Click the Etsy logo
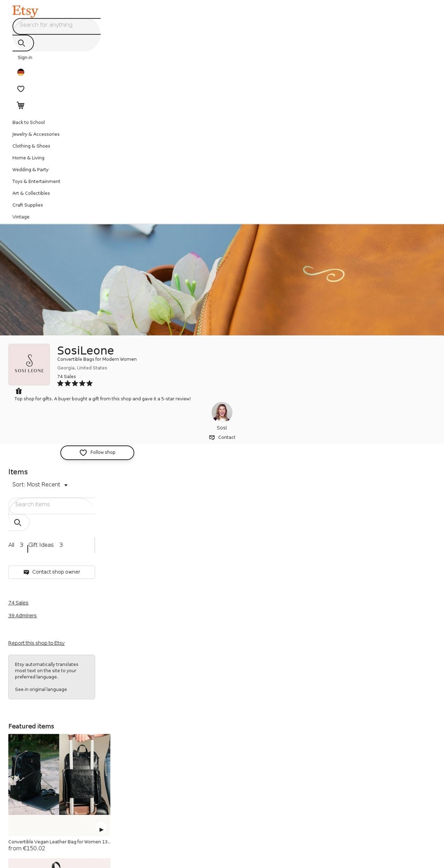 click(25, 10)
